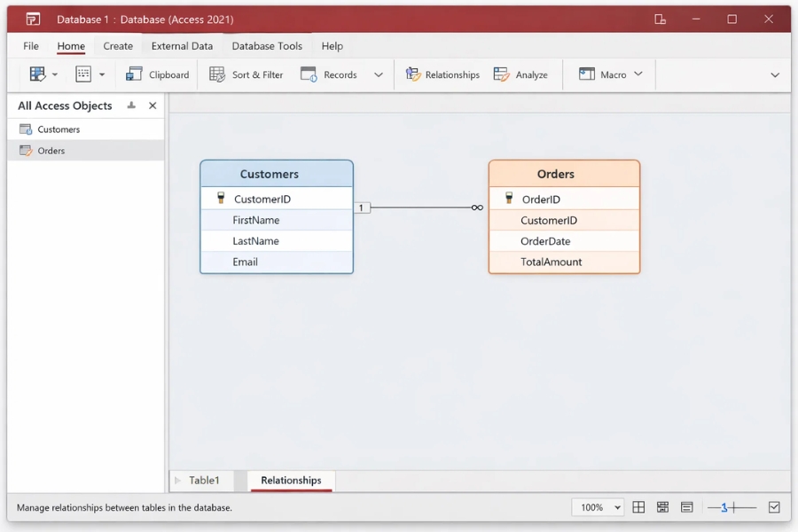Click the form view icon in status bar
Viewport: 798px width, 532px height.
[x=687, y=507]
